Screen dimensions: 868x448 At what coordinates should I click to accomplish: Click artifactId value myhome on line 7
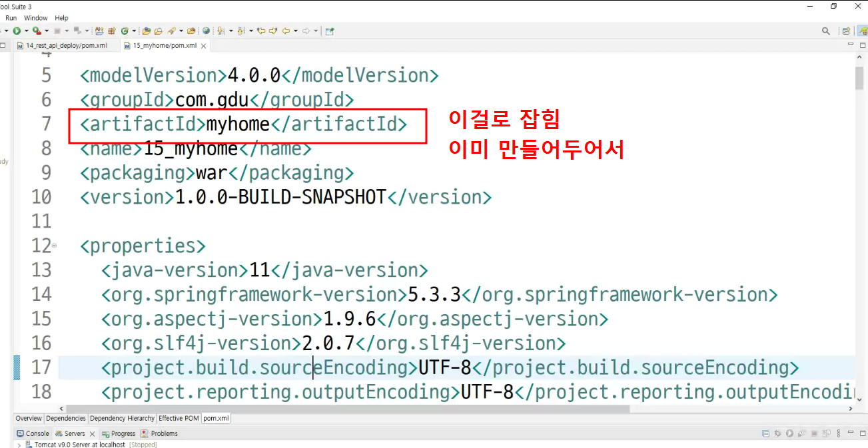[x=238, y=124]
